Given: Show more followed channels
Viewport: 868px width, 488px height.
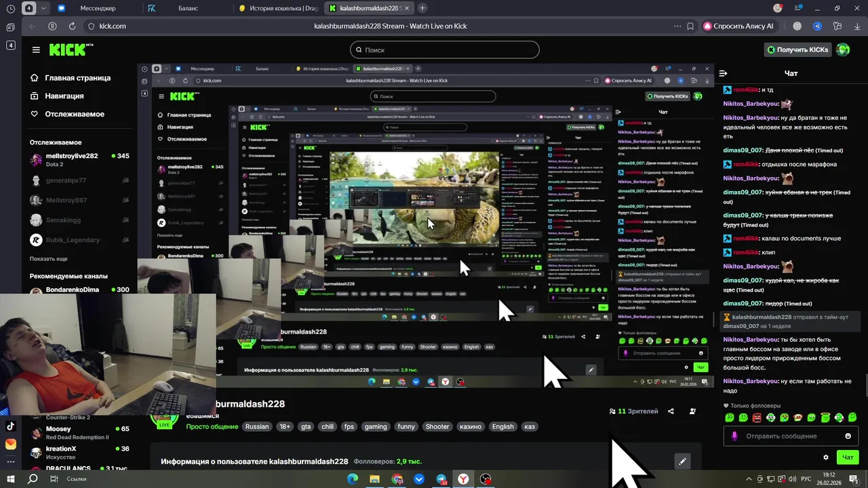Looking at the screenshot, I should 48,259.
